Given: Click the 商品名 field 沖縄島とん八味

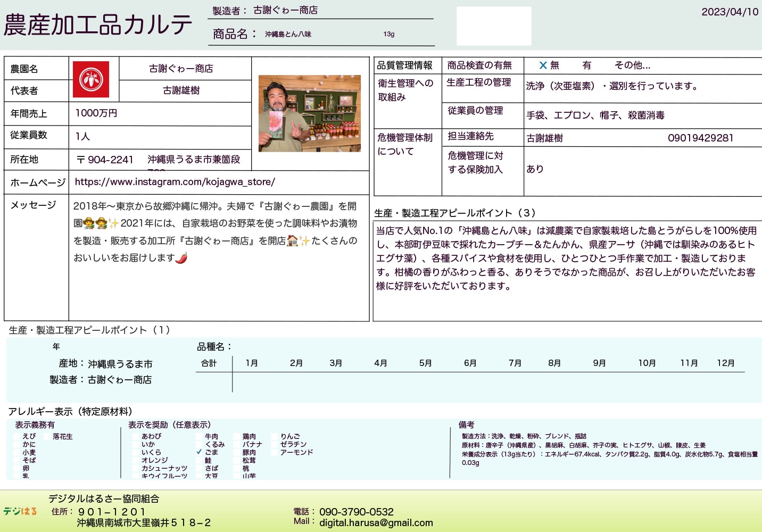Looking at the screenshot, I should pos(288,34).
